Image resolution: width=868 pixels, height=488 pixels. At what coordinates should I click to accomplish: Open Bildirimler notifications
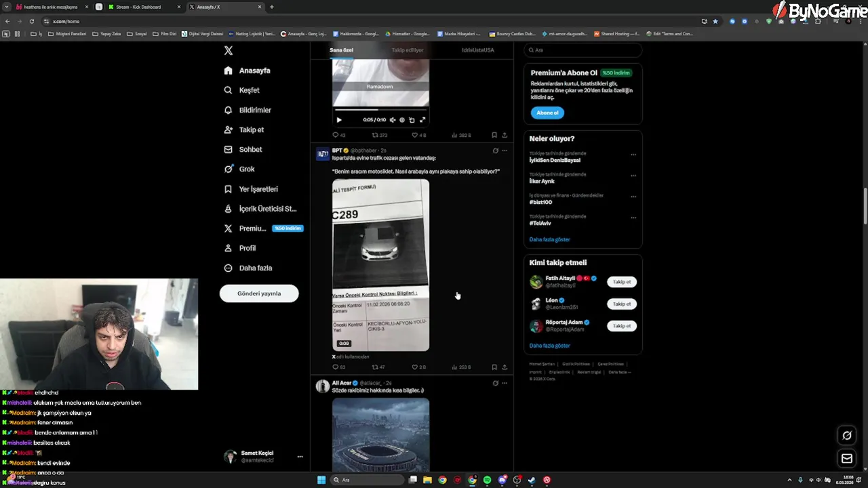pos(248,110)
